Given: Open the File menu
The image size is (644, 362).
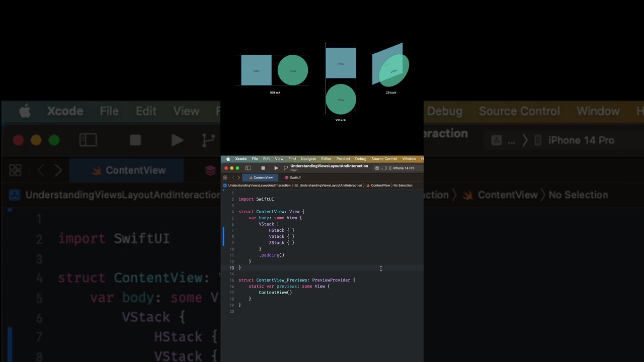Looking at the screenshot, I should click(x=255, y=159).
